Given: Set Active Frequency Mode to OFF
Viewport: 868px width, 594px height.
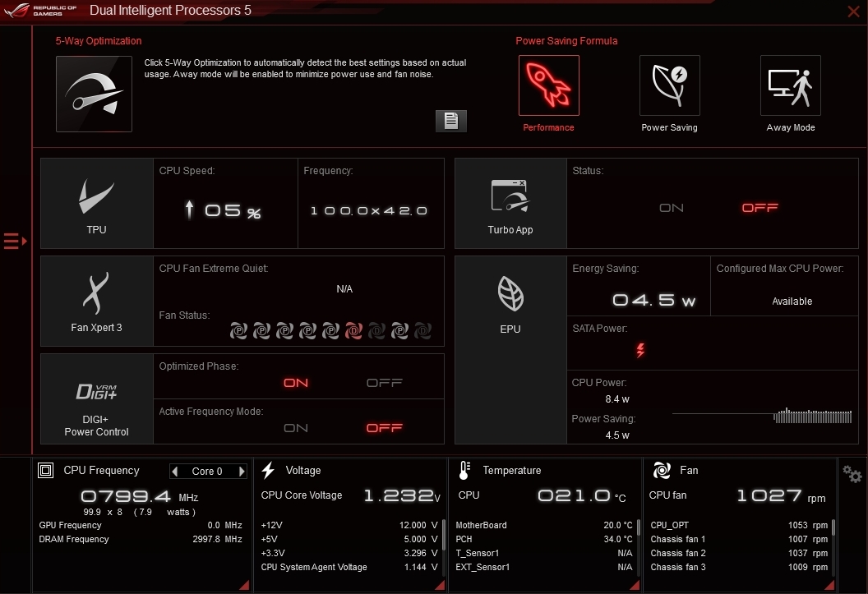Looking at the screenshot, I should coord(384,428).
